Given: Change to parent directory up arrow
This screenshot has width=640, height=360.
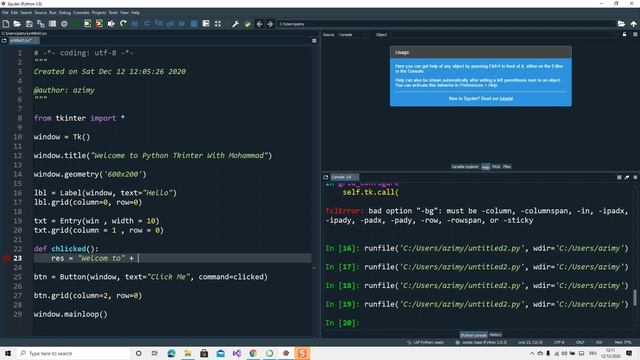Looking at the screenshot, I should pyautogui.click(x=633, y=24).
